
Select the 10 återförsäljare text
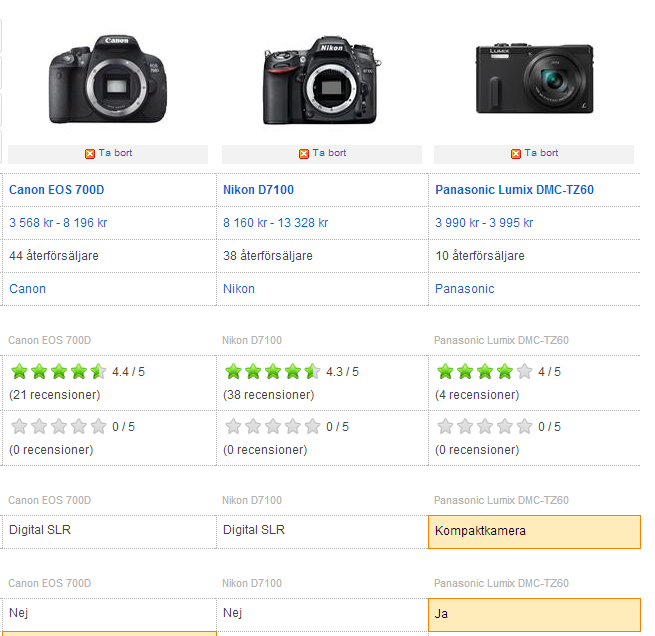click(480, 256)
